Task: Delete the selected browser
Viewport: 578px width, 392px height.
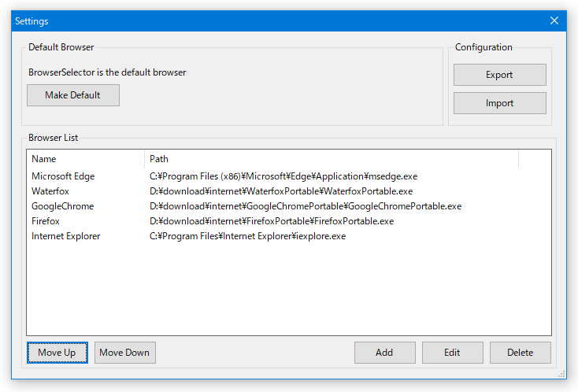Action: click(521, 353)
